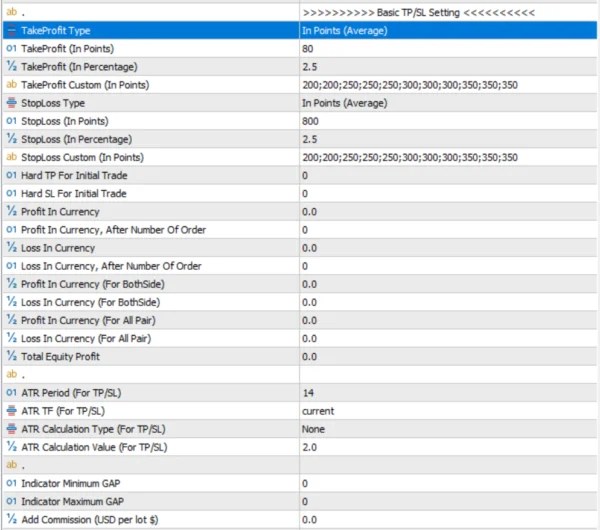The image size is (600, 530).
Task: Click the integer icon beside Indicator Maximum GAP
Action: click(12, 501)
